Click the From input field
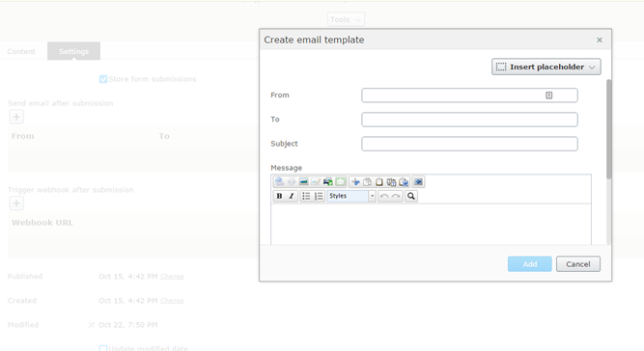This screenshot has height=351, width=644. 469,95
